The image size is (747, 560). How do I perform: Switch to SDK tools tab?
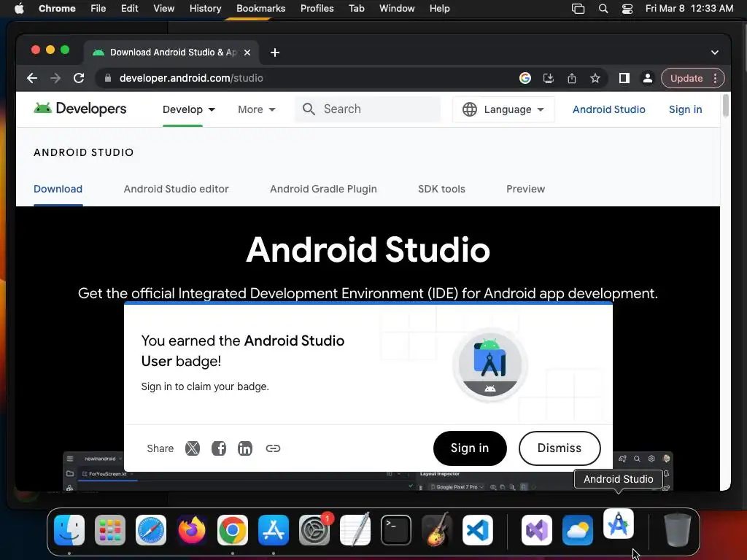pyautogui.click(x=441, y=189)
